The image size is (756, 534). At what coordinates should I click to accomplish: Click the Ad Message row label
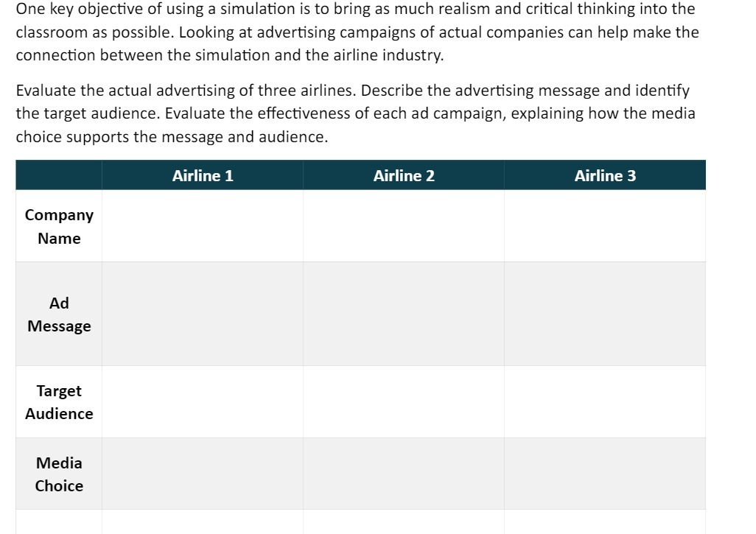59,315
